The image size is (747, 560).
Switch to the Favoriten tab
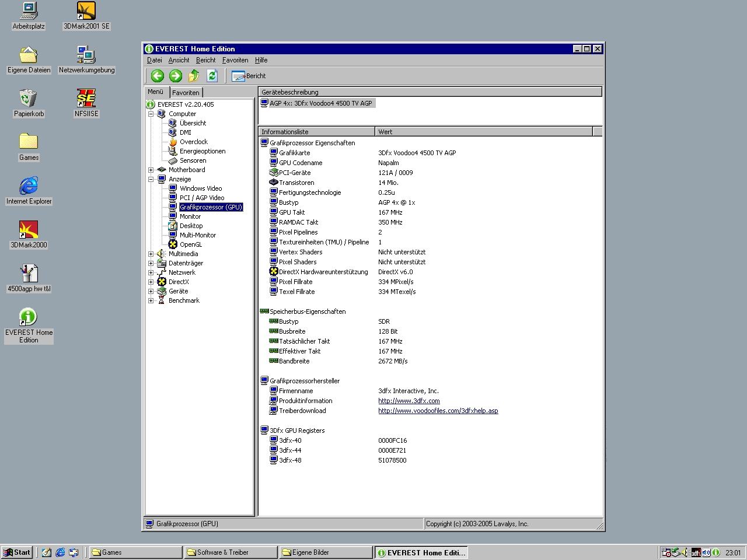[x=186, y=93]
